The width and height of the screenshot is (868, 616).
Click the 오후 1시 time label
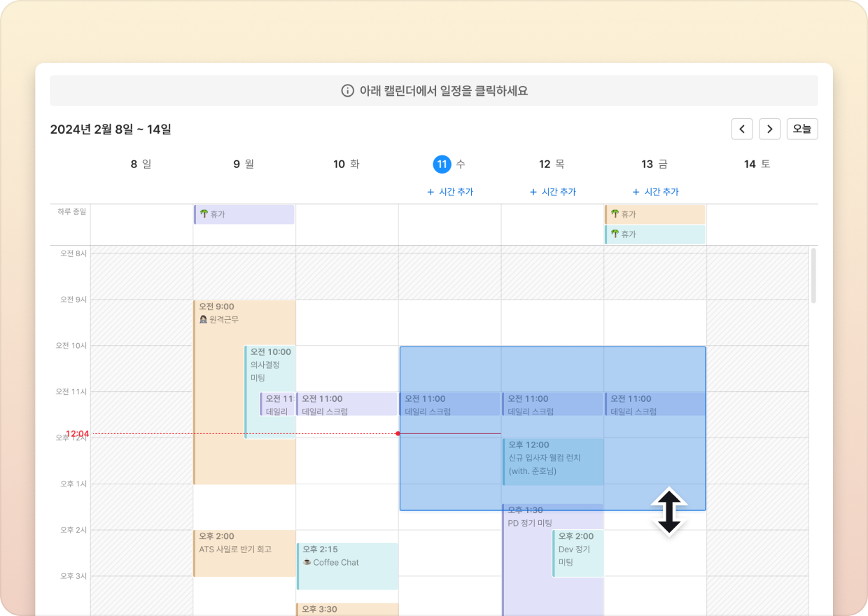pyautogui.click(x=73, y=484)
